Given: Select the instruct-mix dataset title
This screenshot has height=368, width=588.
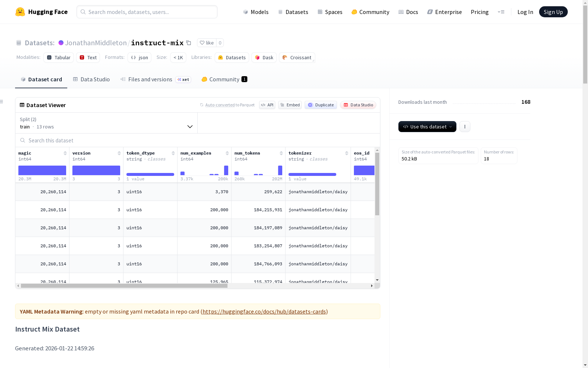Looking at the screenshot, I should point(157,43).
